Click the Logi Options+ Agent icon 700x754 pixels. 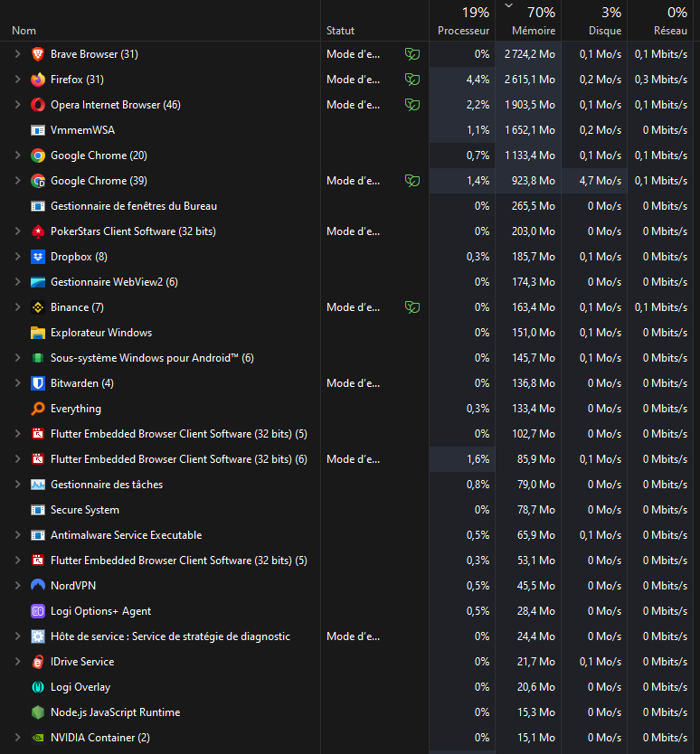click(x=38, y=611)
